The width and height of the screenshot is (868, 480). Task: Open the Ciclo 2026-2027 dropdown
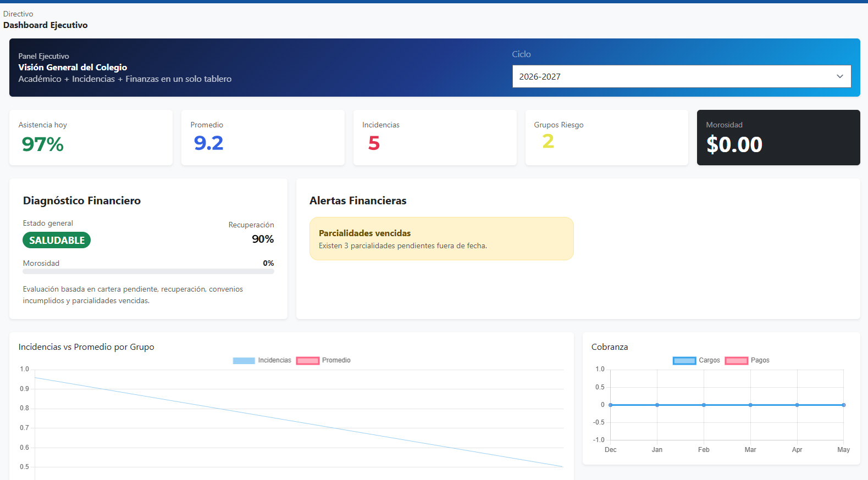tap(682, 76)
